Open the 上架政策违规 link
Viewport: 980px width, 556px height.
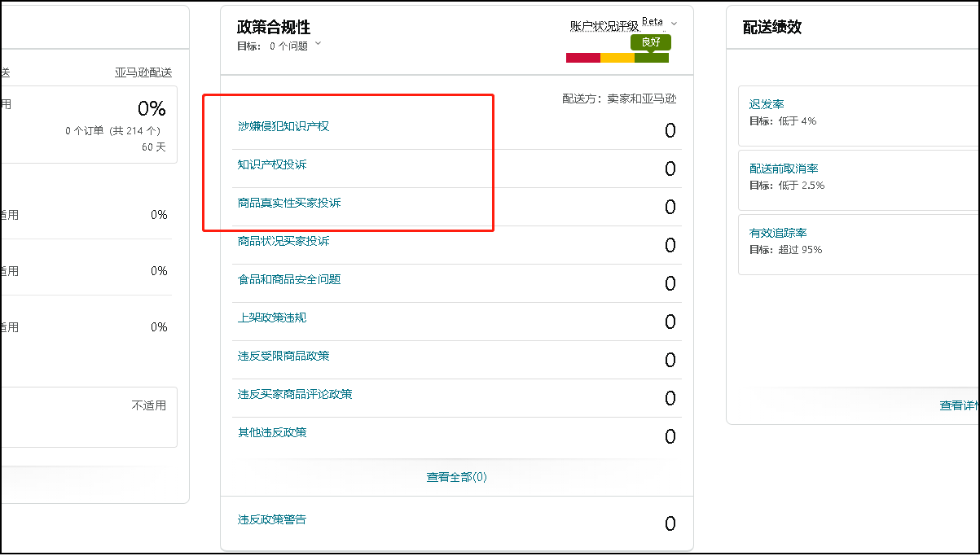pyautogui.click(x=272, y=317)
